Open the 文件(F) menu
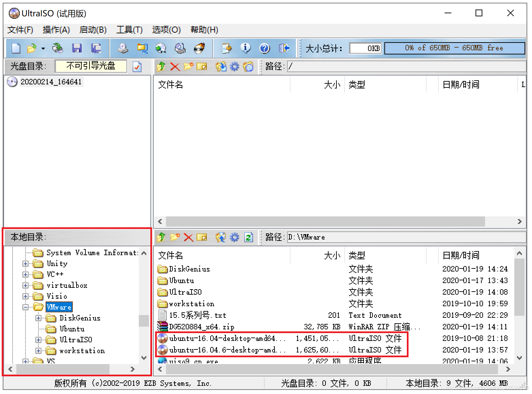This screenshot has height=394, width=532. point(20,30)
